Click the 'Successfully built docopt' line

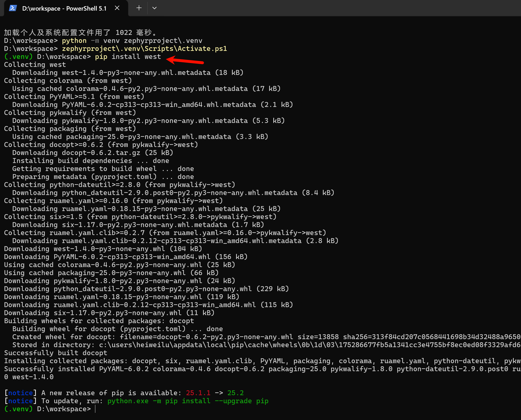coord(56,353)
